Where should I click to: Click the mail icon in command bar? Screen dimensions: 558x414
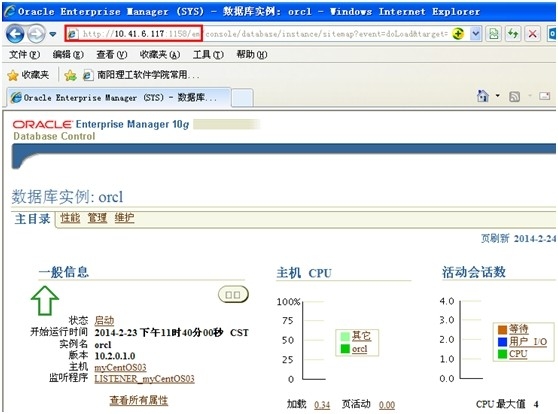(x=544, y=96)
